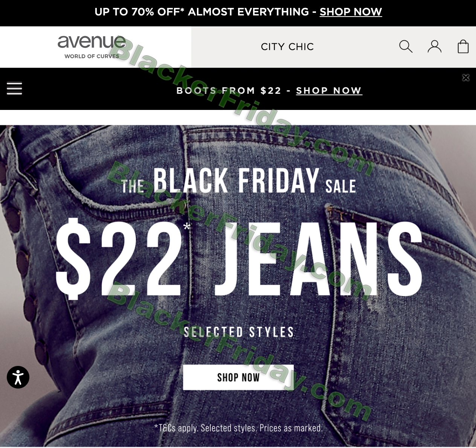View the shopping bag
This screenshot has width=476, height=448.
(x=463, y=46)
